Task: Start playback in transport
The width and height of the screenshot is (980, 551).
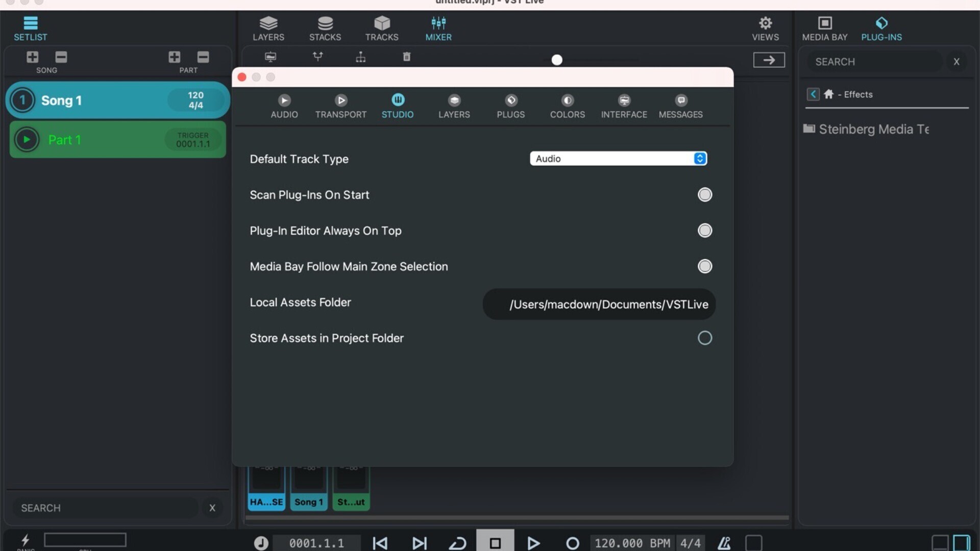Action: point(533,543)
